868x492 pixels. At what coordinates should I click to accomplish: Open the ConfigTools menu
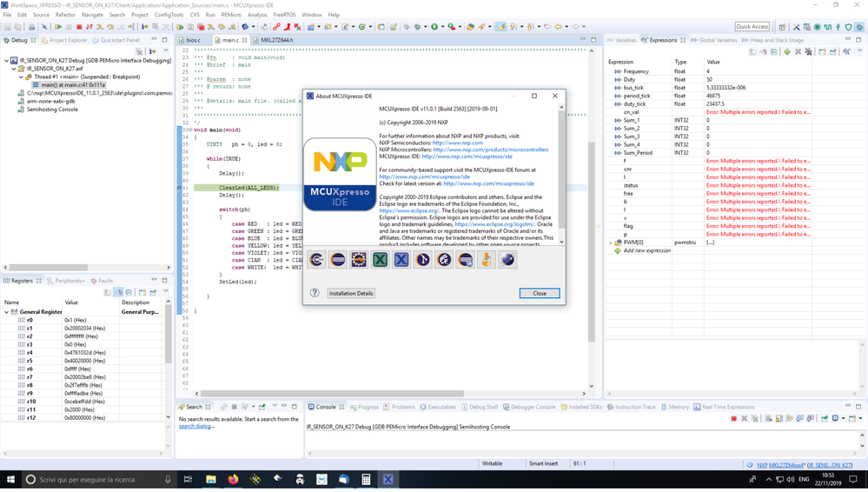click(x=169, y=15)
